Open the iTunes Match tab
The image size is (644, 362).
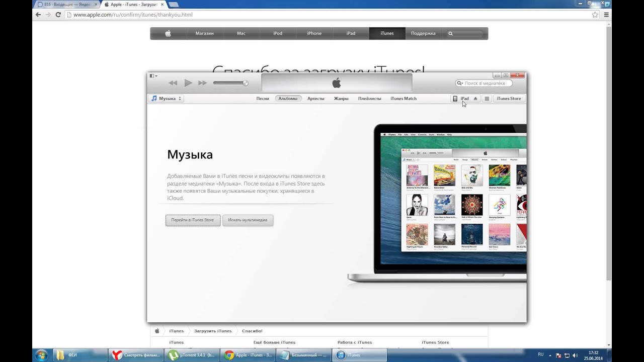pyautogui.click(x=404, y=99)
